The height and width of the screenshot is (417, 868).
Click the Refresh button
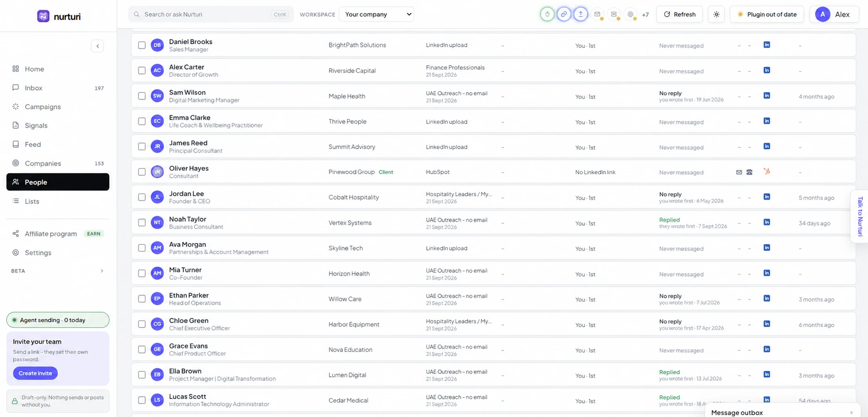679,14
